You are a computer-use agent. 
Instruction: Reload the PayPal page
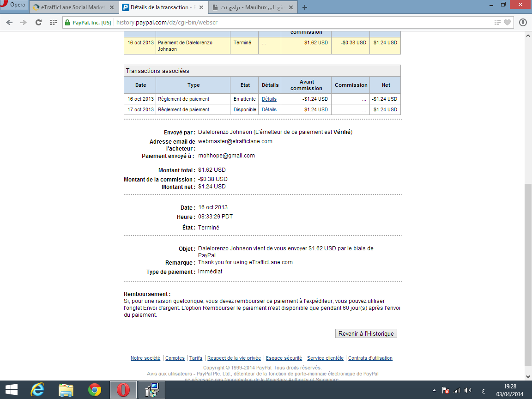coord(38,22)
